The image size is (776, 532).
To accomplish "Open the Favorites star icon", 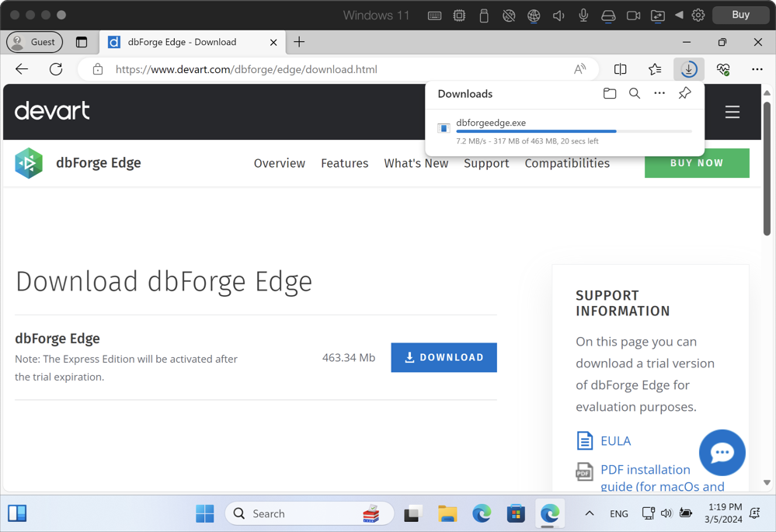I will coord(655,69).
